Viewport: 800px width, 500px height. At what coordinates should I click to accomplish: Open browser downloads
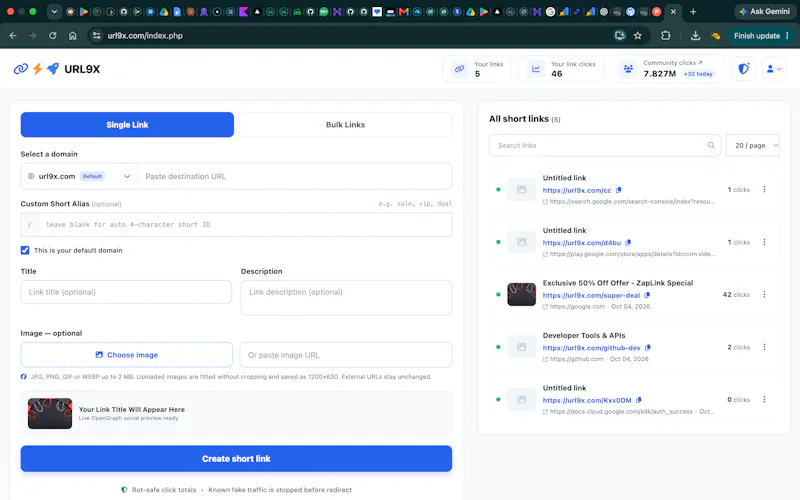[695, 36]
